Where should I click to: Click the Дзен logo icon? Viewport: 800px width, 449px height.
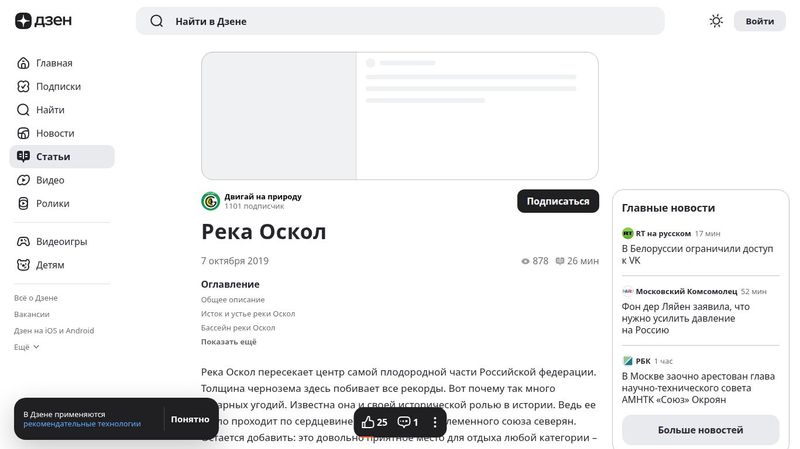coord(23,21)
